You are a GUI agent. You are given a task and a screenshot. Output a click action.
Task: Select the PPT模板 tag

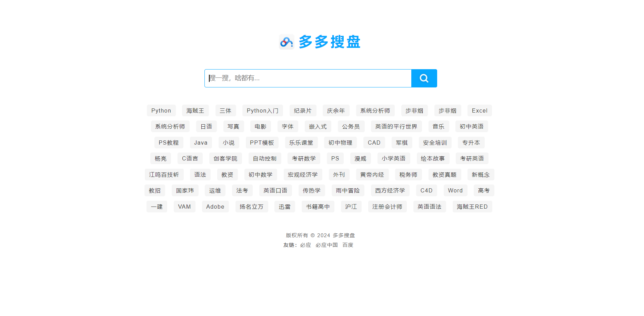tap(262, 143)
